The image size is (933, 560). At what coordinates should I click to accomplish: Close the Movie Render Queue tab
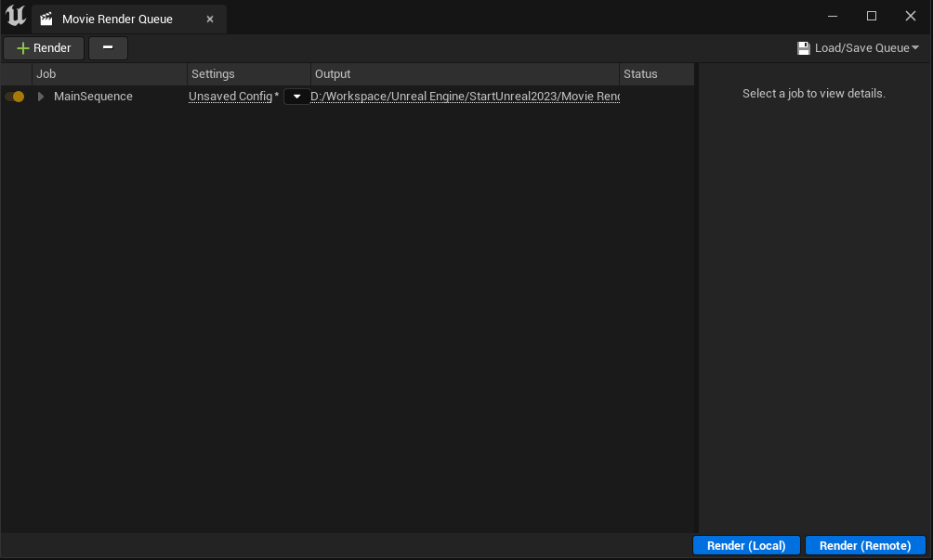(210, 19)
